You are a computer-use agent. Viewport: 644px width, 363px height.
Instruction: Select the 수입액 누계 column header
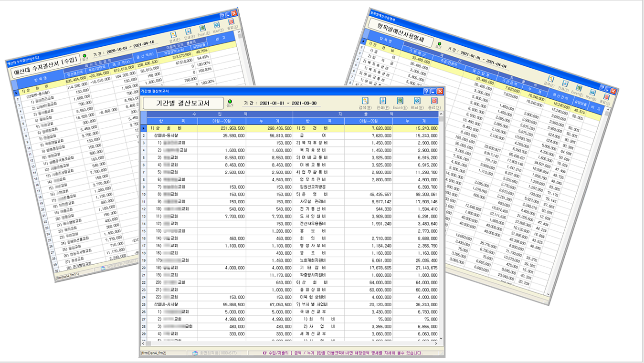pyautogui.click(x=269, y=121)
